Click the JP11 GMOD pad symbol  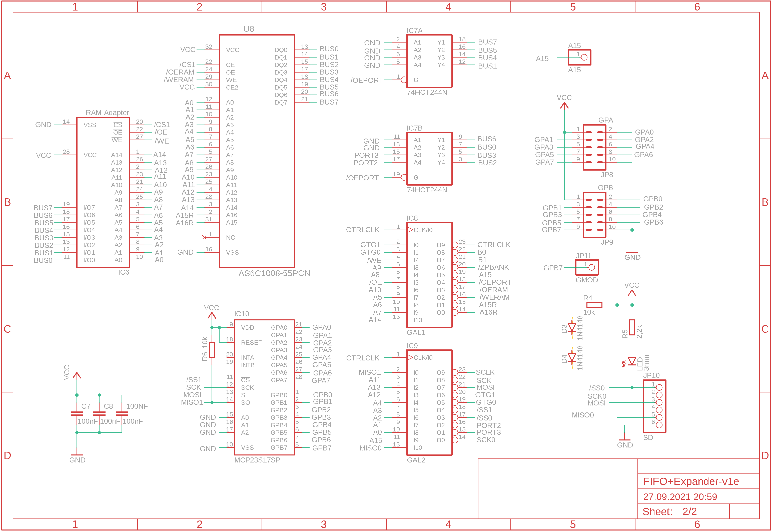587,267
